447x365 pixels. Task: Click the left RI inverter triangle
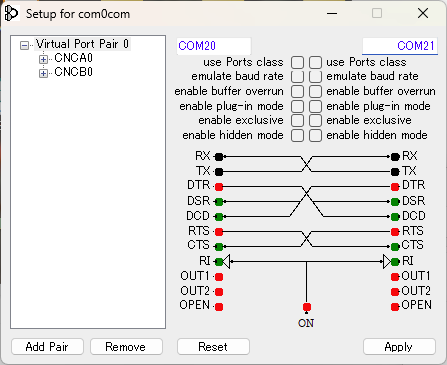pos(227,262)
